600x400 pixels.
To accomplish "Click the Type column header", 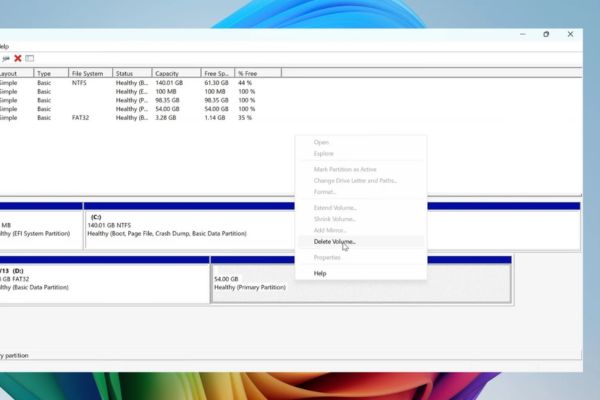I will coord(48,73).
